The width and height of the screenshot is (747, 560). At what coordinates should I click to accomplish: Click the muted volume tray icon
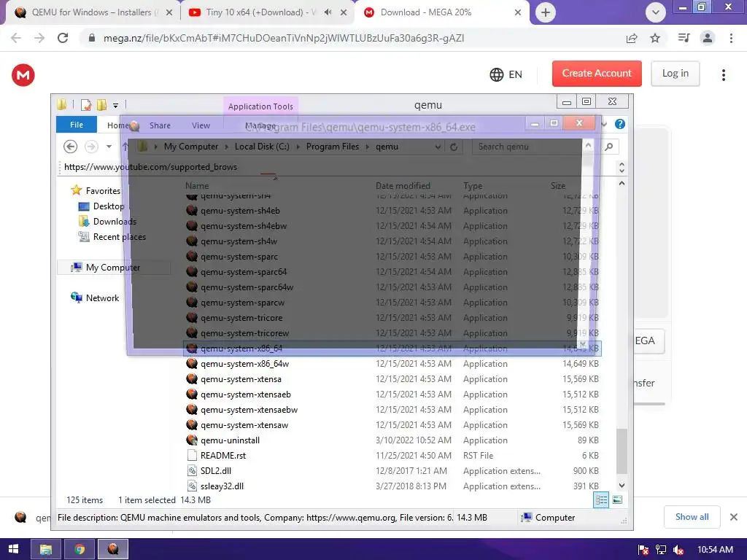click(x=678, y=550)
